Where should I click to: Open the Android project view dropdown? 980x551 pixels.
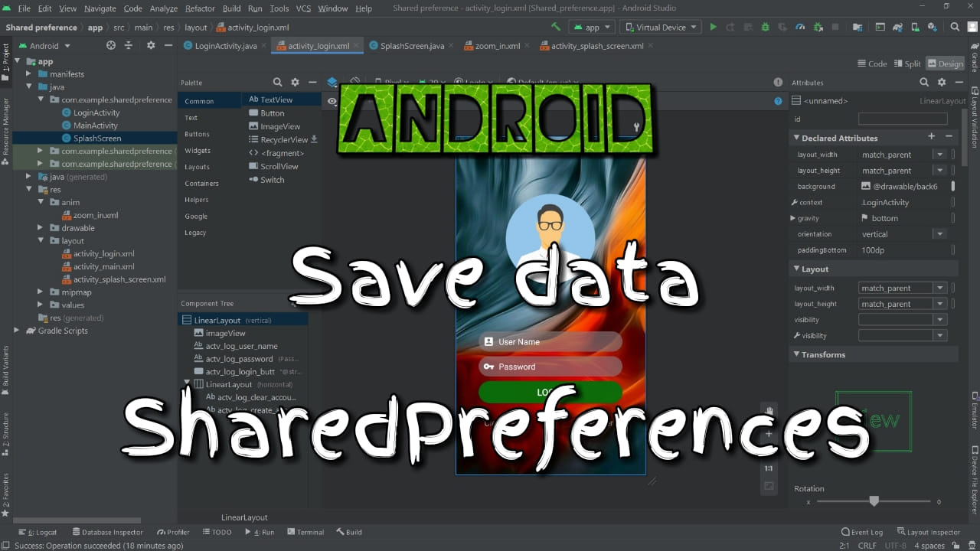pyautogui.click(x=44, y=45)
